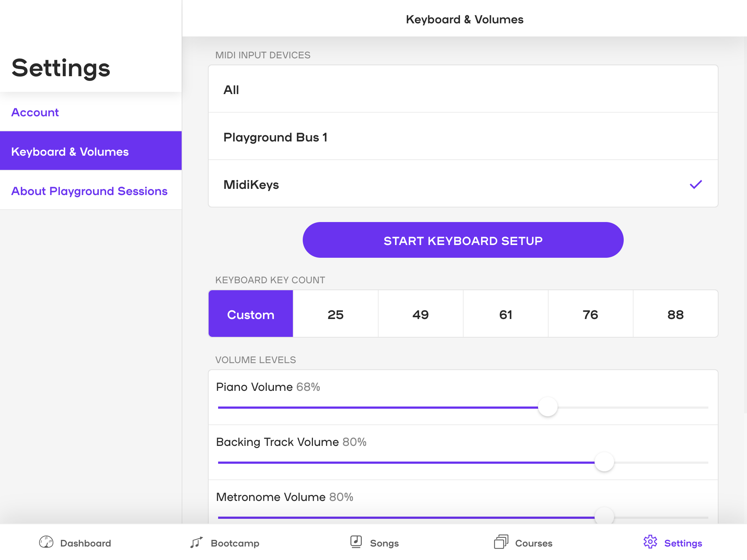Set keyboard key count to 49
Image resolution: width=747 pixels, height=560 pixels.
tap(421, 314)
